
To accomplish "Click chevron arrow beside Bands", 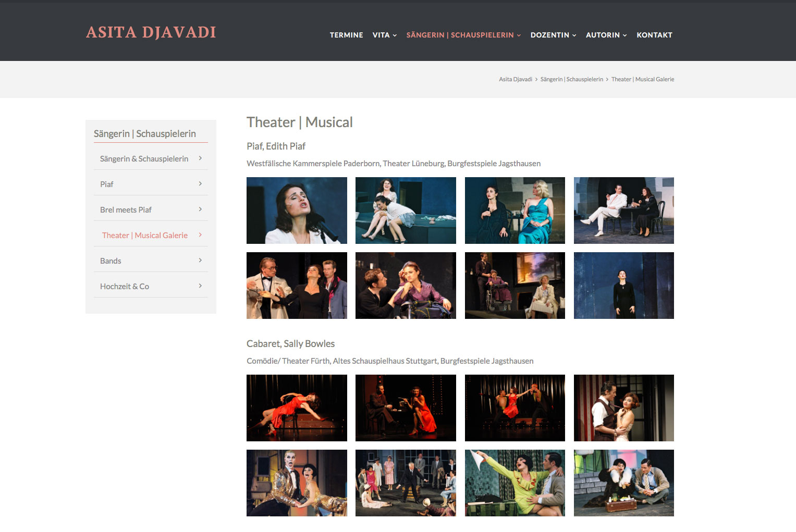I will click(200, 261).
